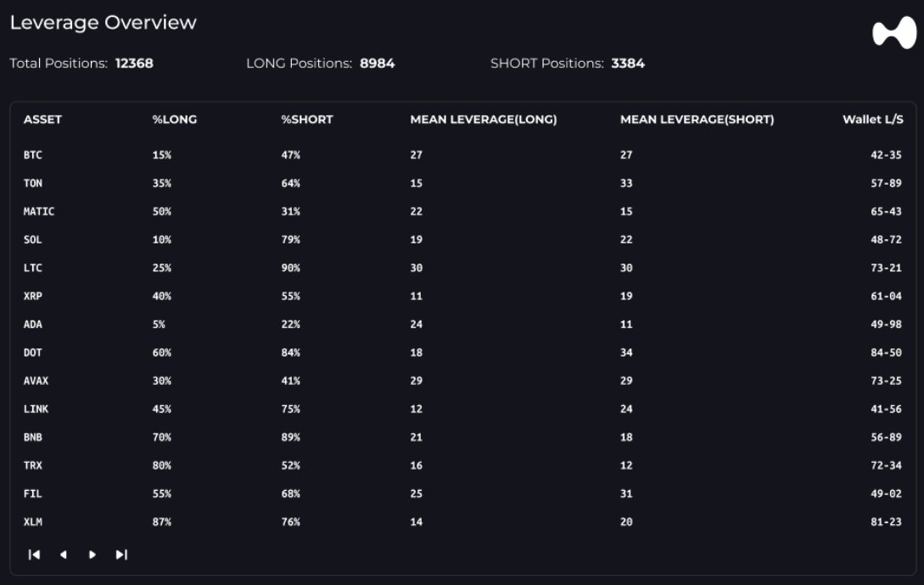This screenshot has width=924, height=585.
Task: Click the LONG Positions count 8984
Action: [377, 64]
